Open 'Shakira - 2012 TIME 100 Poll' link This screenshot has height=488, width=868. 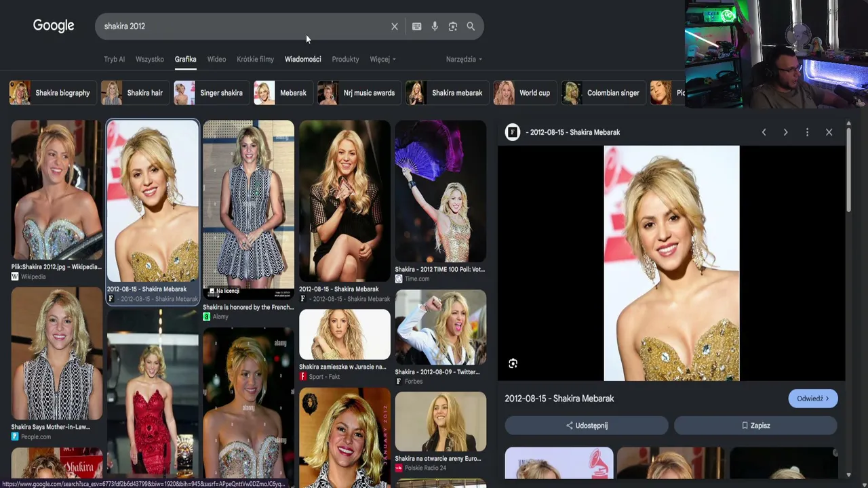coord(440,269)
